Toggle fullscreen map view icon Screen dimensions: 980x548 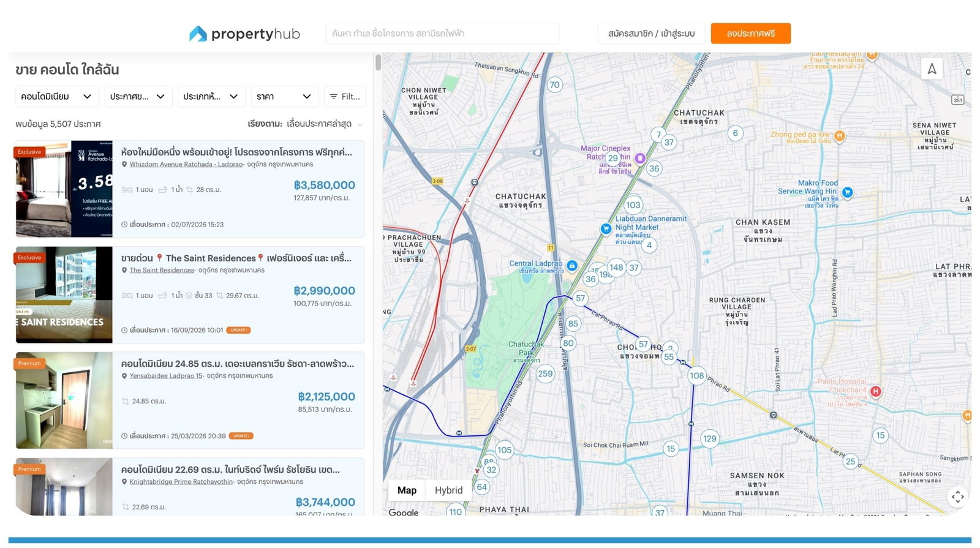click(x=957, y=497)
